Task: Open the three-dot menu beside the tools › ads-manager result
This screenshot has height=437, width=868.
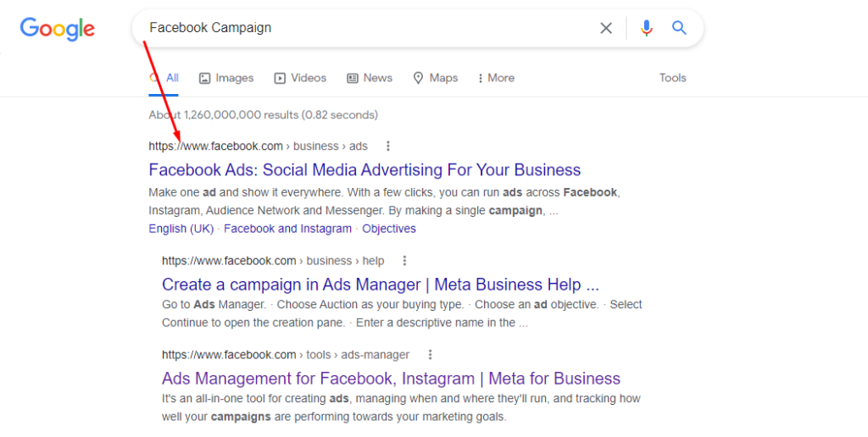Action: point(430,355)
